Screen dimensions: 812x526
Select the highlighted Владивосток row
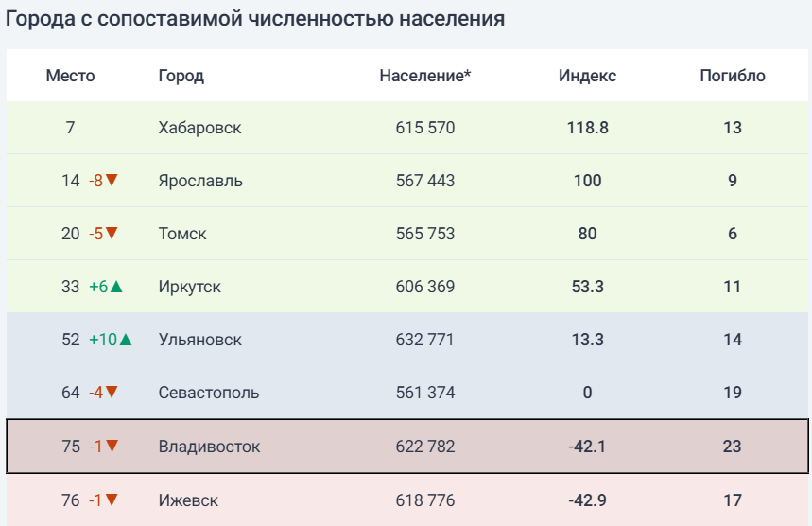406,447
